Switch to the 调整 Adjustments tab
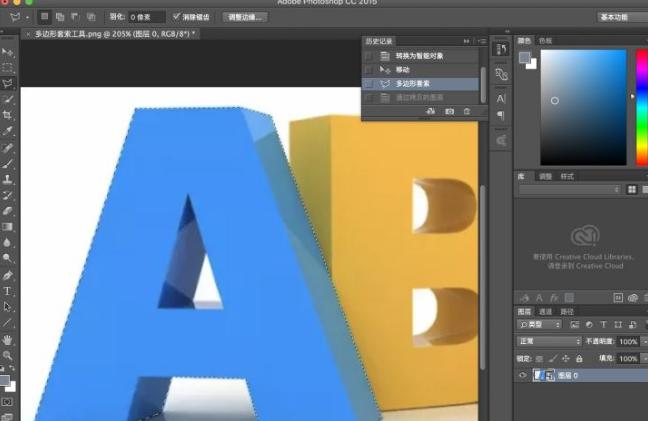Screen dimensions: 648x421 coord(545,176)
